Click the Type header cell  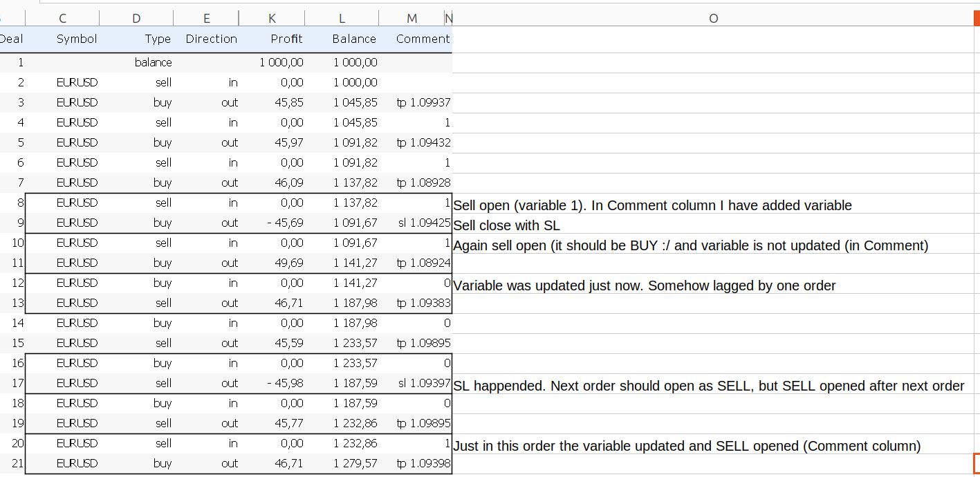(158, 39)
